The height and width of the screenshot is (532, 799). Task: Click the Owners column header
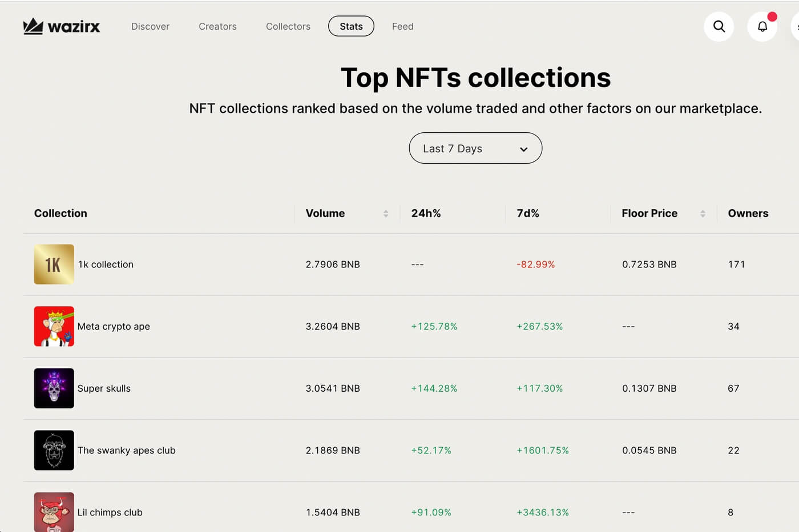(x=748, y=213)
